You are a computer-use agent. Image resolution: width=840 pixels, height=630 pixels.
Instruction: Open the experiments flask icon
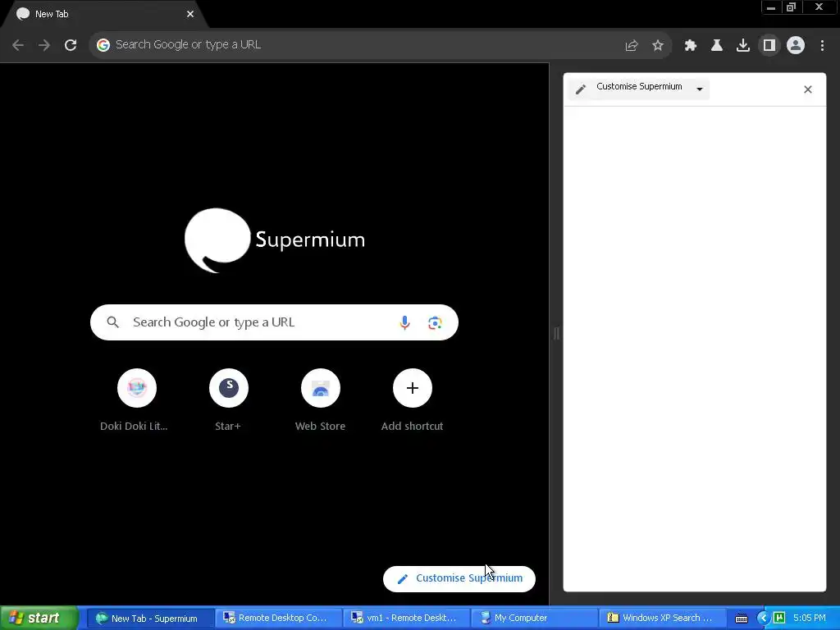(x=716, y=46)
